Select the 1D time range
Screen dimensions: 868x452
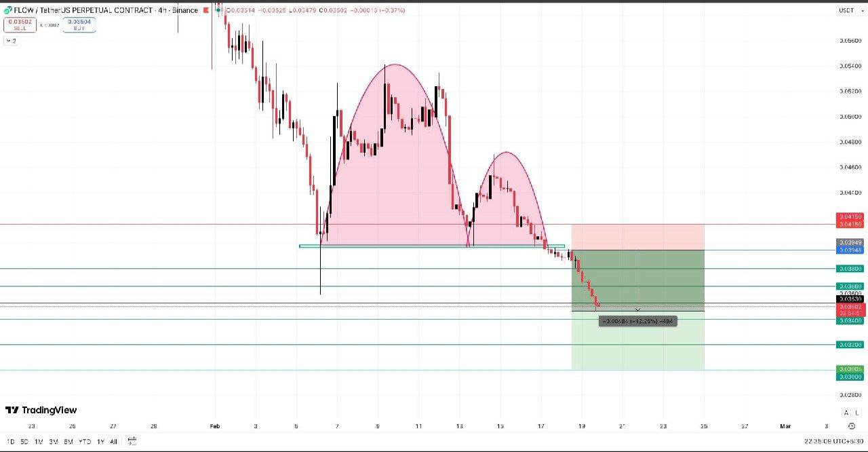(x=11, y=441)
